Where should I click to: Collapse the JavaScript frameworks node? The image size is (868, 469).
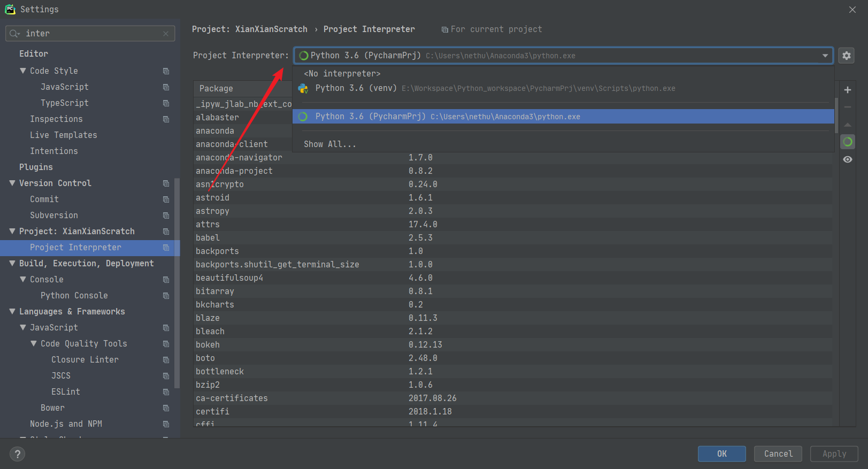pos(22,327)
